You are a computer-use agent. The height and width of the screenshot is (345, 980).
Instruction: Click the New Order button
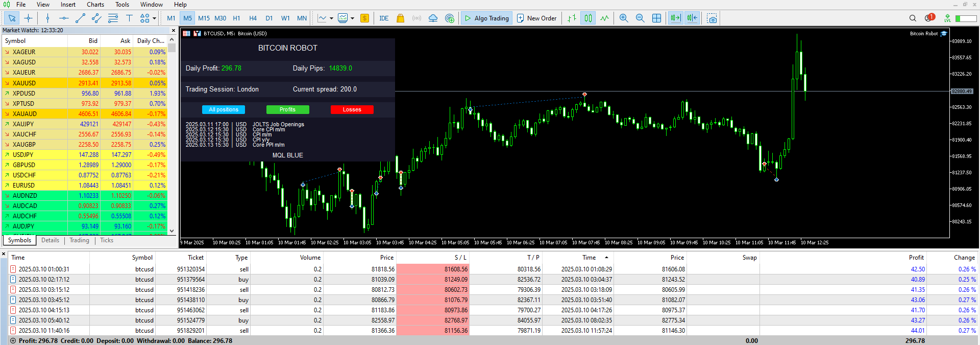536,18
